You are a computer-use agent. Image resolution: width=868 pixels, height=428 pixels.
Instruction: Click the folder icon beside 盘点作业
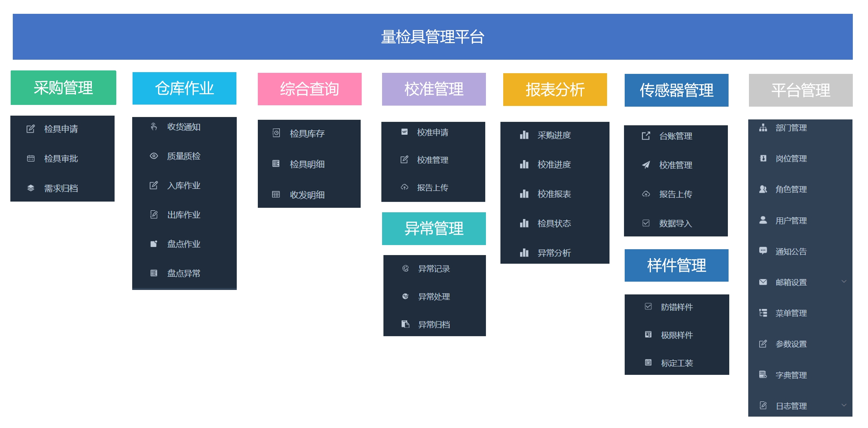coord(154,244)
